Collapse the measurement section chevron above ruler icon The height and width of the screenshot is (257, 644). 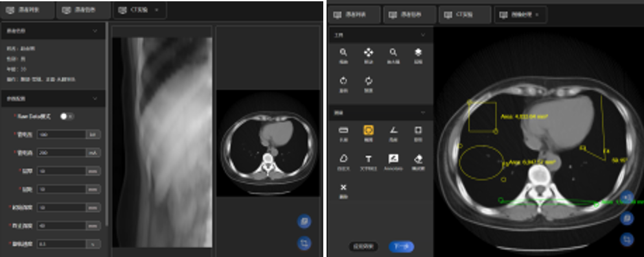pos(423,113)
